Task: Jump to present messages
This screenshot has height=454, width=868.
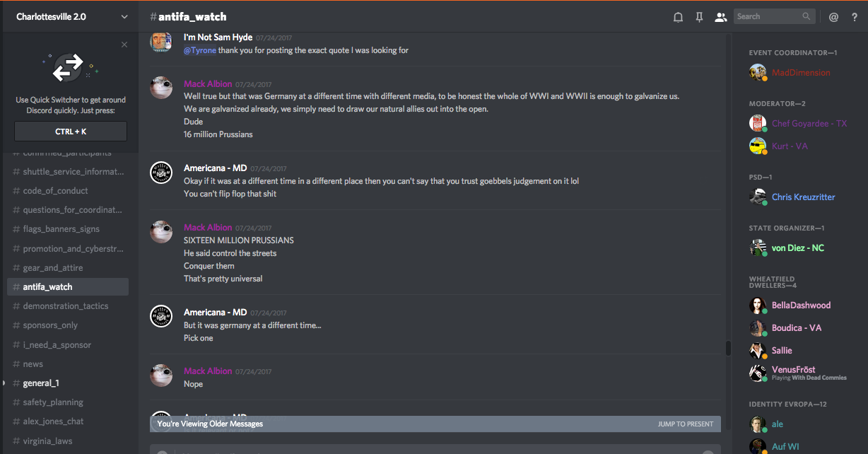Action: 685,424
